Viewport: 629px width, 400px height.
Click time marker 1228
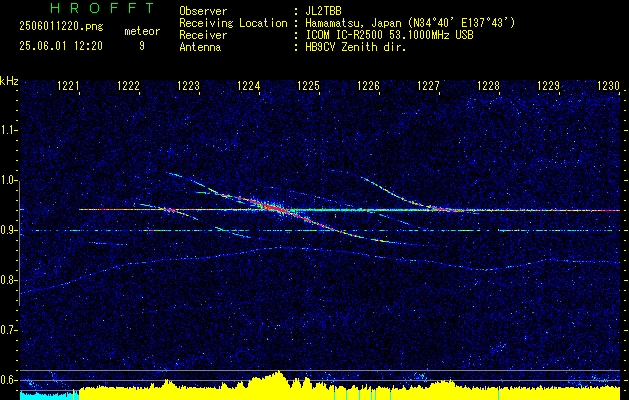coord(489,86)
